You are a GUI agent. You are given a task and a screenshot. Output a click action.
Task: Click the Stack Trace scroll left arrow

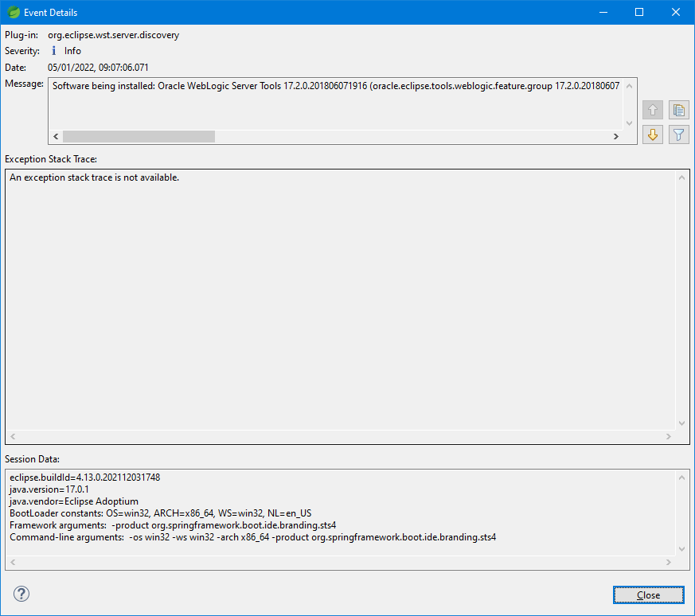click(x=13, y=436)
